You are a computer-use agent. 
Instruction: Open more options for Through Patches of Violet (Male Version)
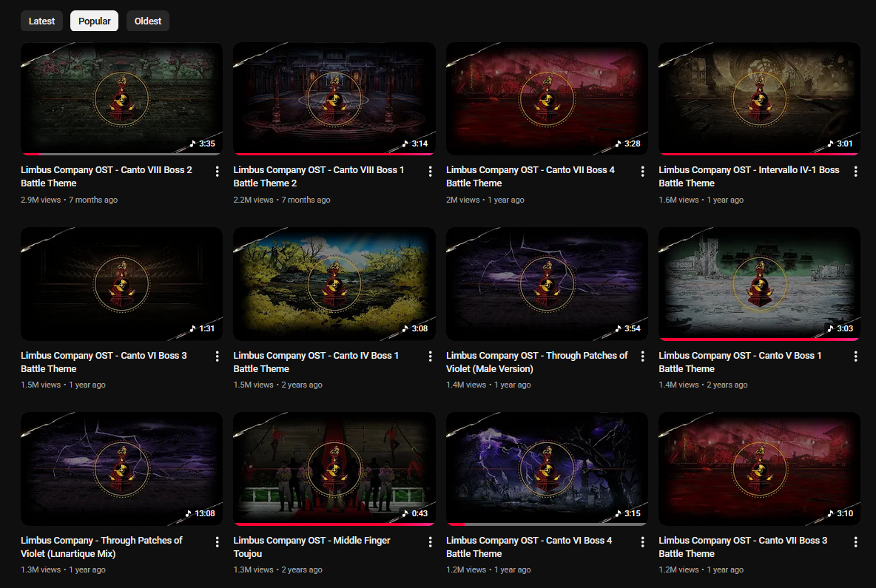(642, 356)
